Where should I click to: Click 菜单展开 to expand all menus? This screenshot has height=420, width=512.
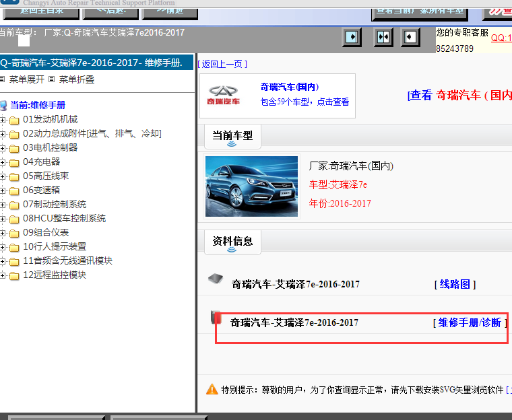pyautogui.click(x=27, y=79)
